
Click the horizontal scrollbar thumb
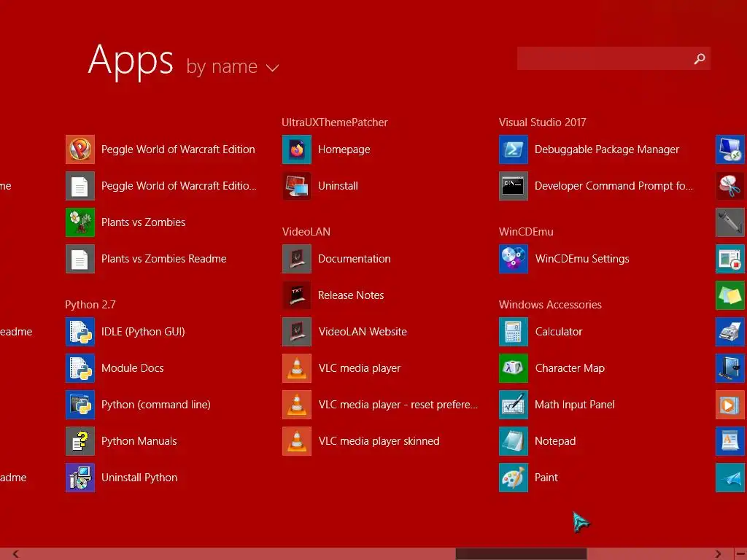coord(521,554)
